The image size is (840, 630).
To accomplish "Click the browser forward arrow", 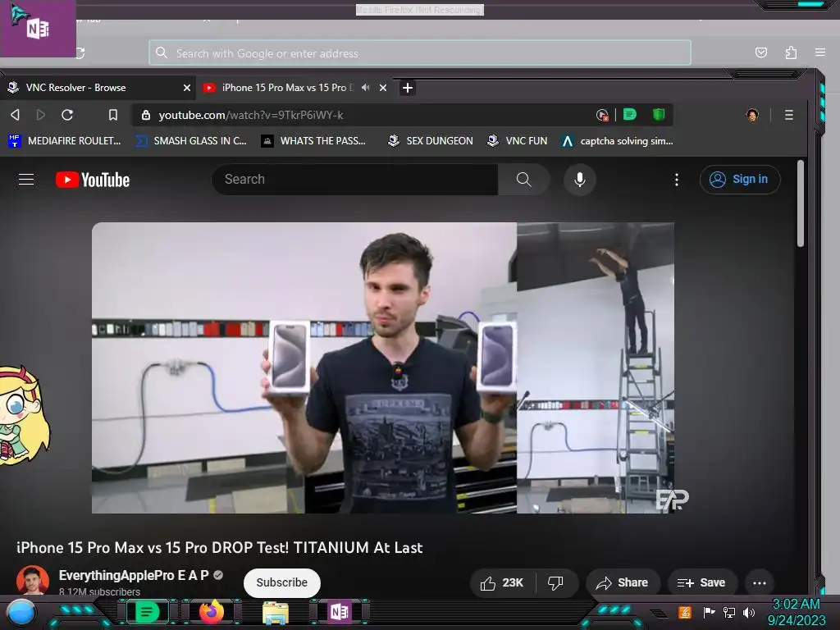I will click(x=41, y=115).
